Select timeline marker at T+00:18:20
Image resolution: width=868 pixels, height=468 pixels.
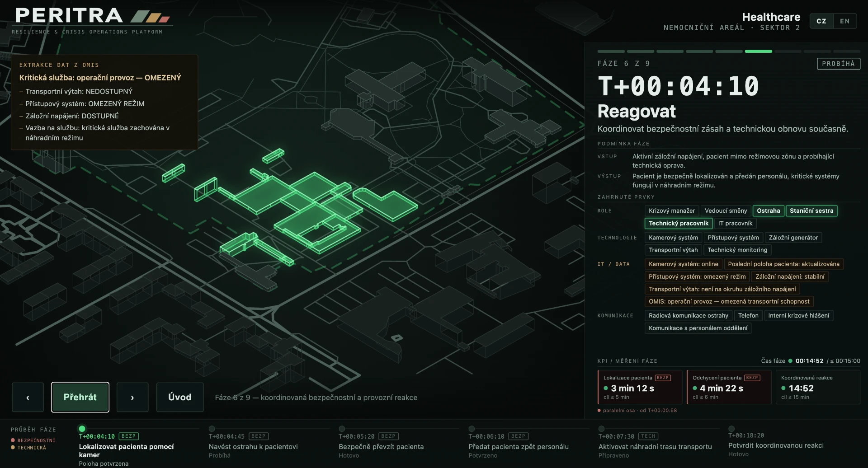point(731,429)
